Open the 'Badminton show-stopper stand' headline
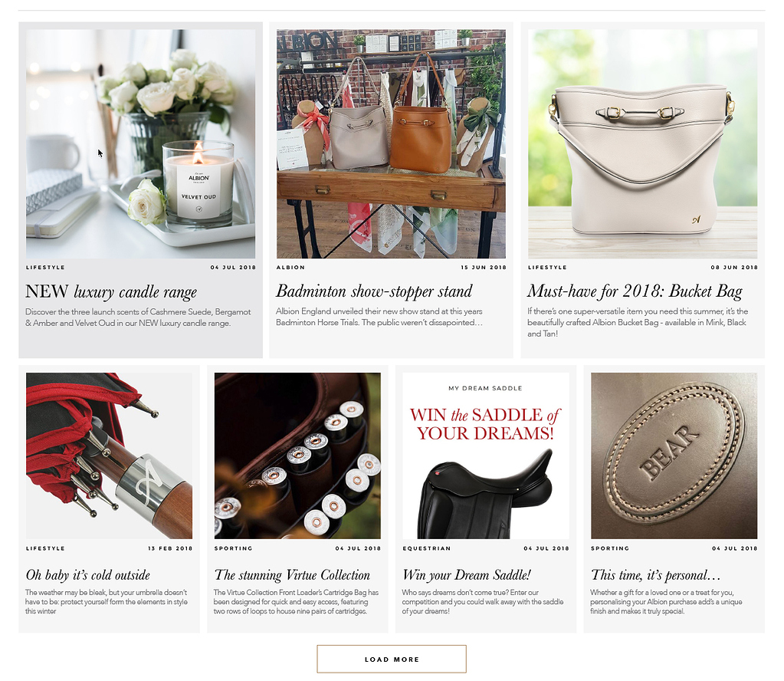784x681 pixels. point(374,291)
